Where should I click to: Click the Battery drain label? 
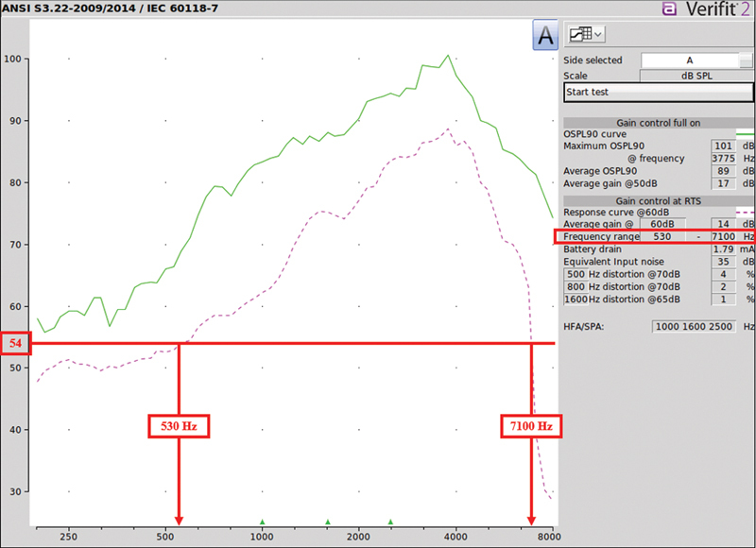pyautogui.click(x=593, y=249)
